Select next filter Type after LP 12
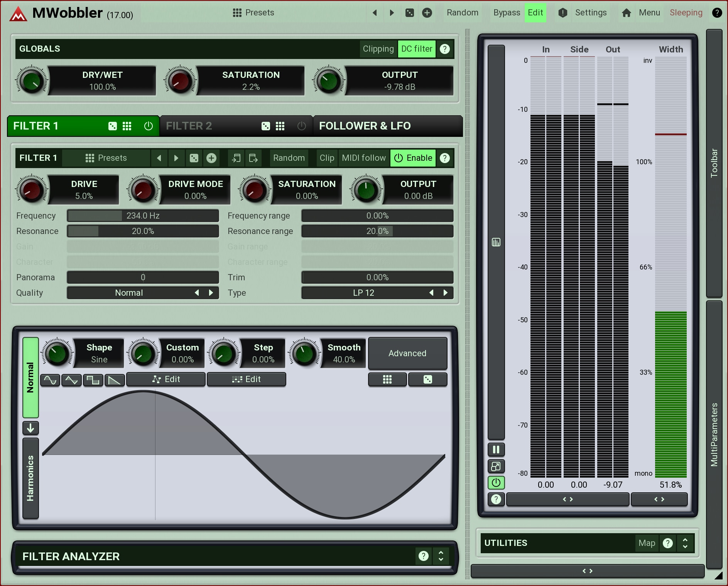728x586 pixels. pyautogui.click(x=446, y=293)
